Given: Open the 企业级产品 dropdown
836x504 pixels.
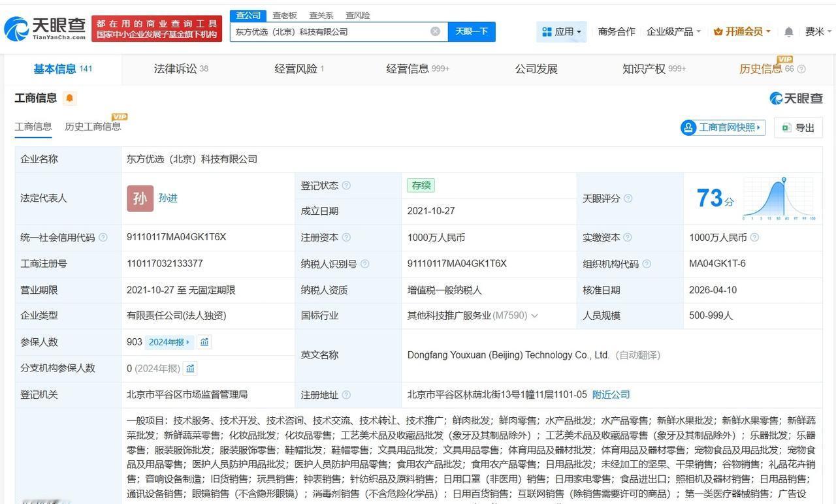Looking at the screenshot, I should pos(670,31).
